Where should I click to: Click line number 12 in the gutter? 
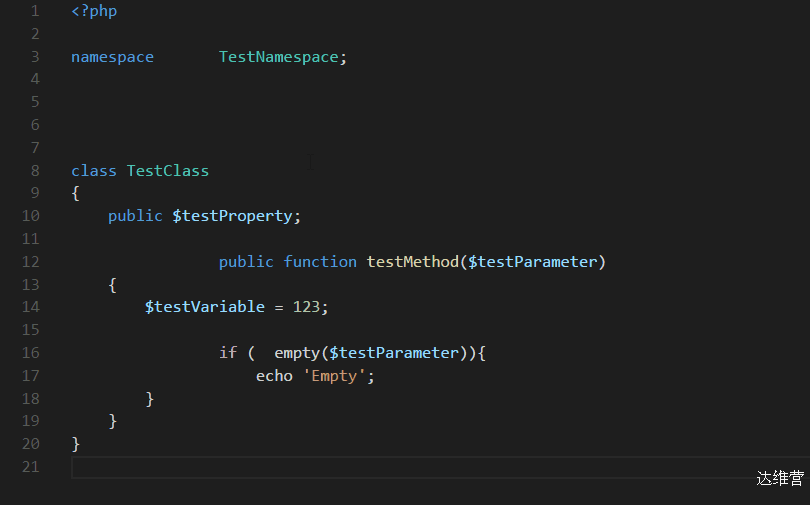pyautogui.click(x=30, y=262)
